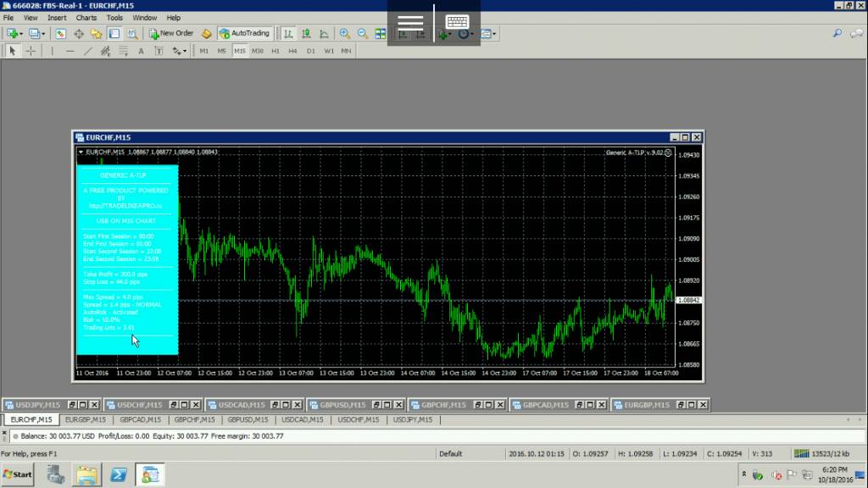This screenshot has height=488, width=868.
Task: Open the profiles dropdown arrow
Action: click(44, 34)
